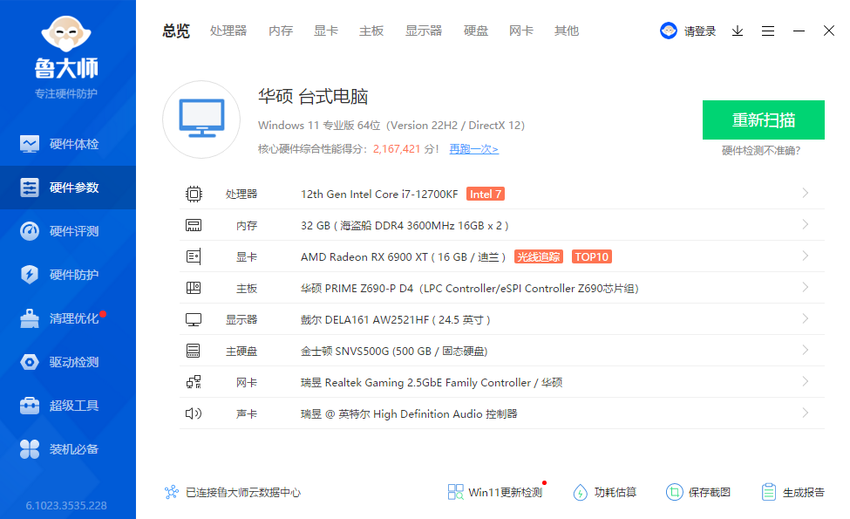Expand the 显卡 row chevron

(805, 256)
